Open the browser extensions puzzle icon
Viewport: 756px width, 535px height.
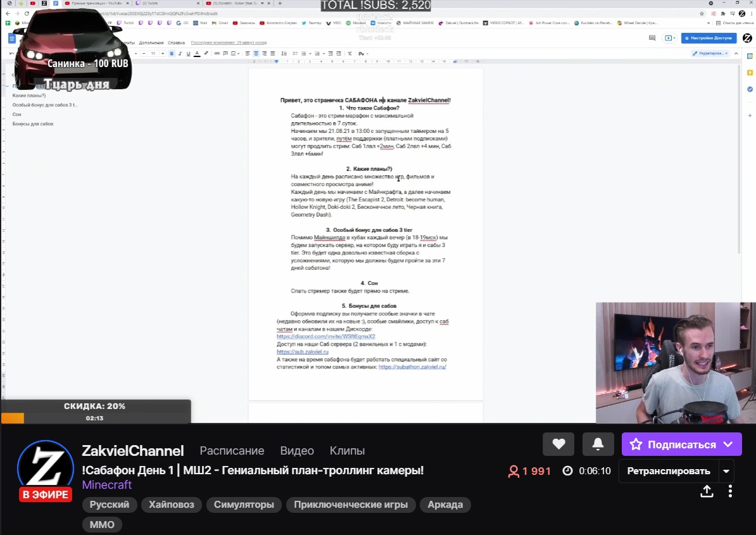(x=722, y=13)
